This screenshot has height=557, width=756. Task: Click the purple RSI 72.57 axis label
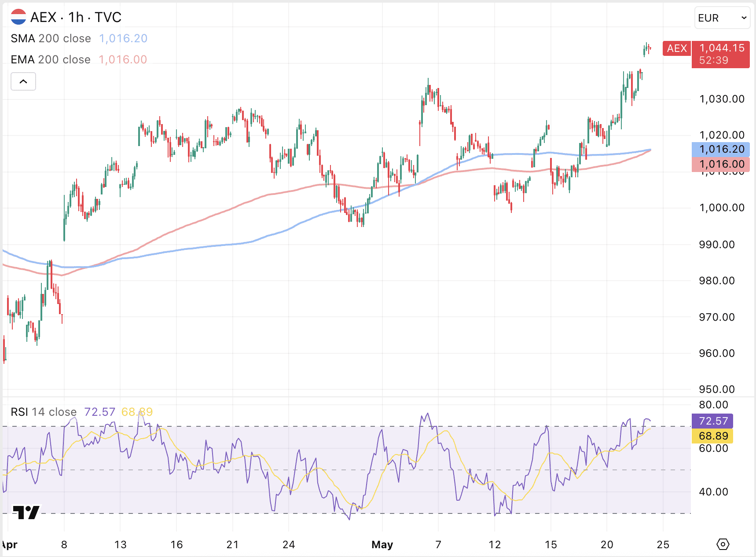(x=712, y=421)
